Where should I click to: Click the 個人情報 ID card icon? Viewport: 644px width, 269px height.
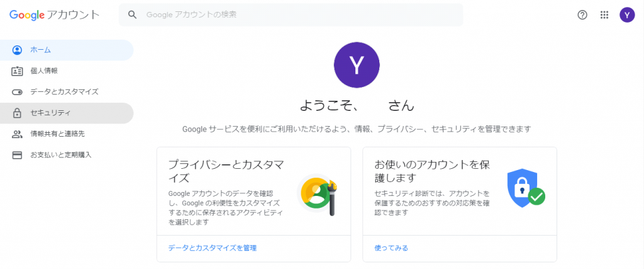[17, 71]
